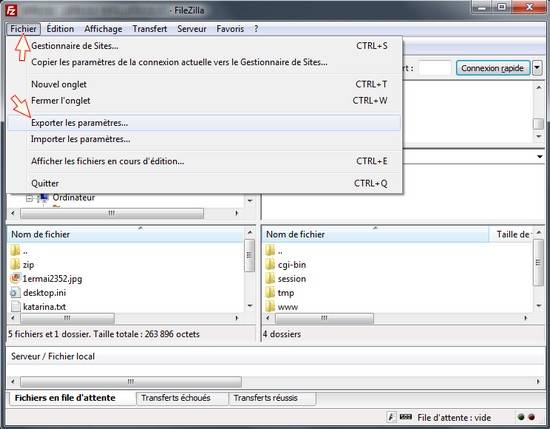Screen dimensions: 550x429
Task: Click the remote status text '4 dossiers'
Action: pos(282,334)
